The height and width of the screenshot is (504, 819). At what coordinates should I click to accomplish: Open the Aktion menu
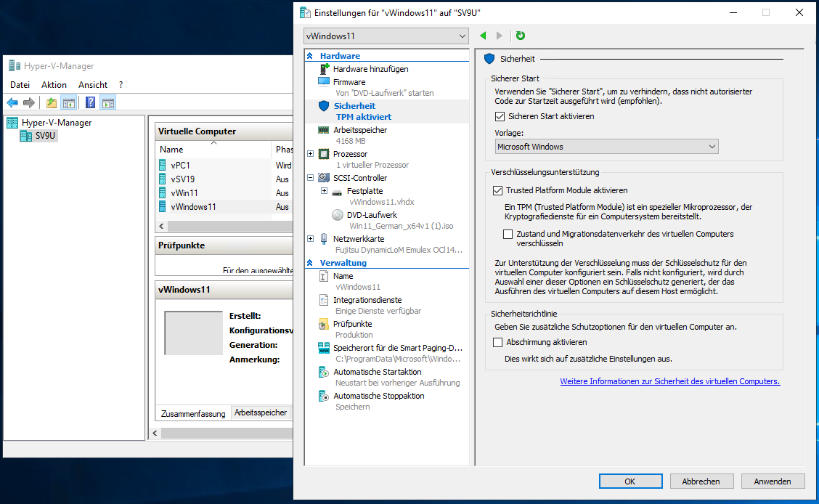[x=54, y=84]
